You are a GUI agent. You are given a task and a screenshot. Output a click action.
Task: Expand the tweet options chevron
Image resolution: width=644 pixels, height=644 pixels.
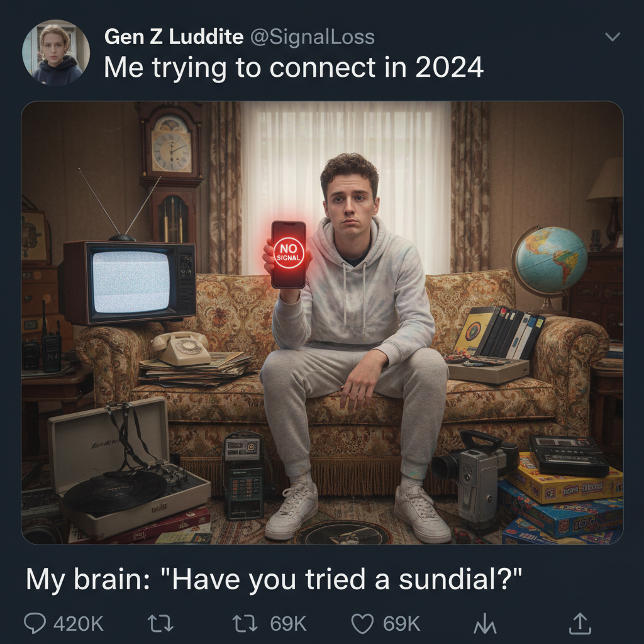tap(613, 37)
